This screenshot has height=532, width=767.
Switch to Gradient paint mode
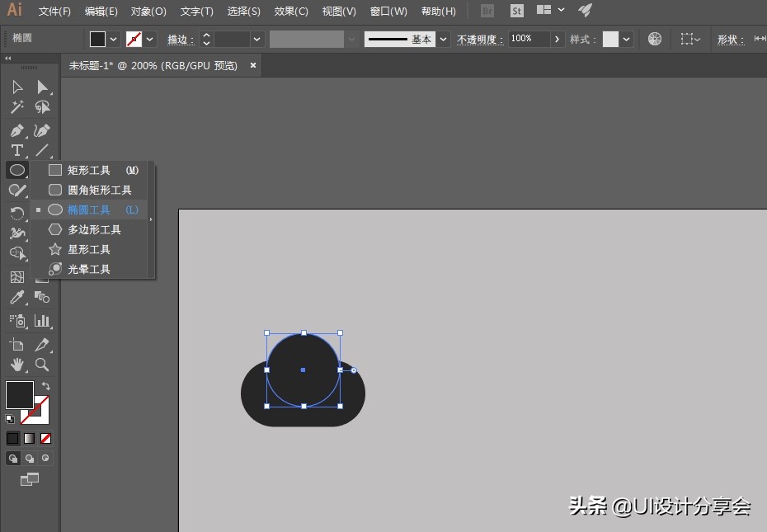click(30, 438)
